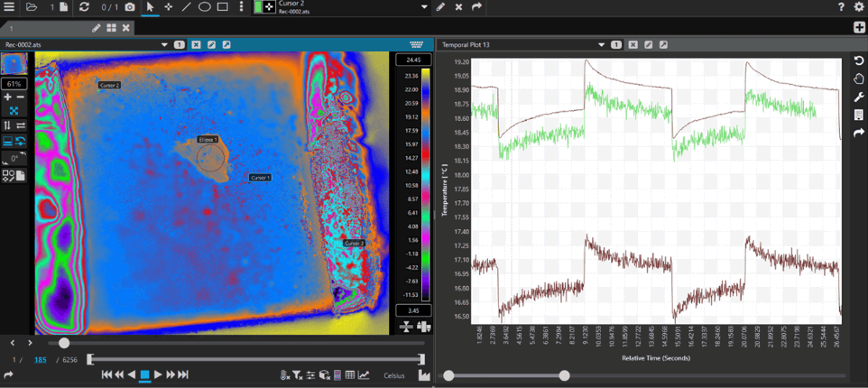Expand the Cursor 2 ROI dropdown
Image resolution: width=868 pixels, height=388 pixels.
pyautogui.click(x=424, y=7)
